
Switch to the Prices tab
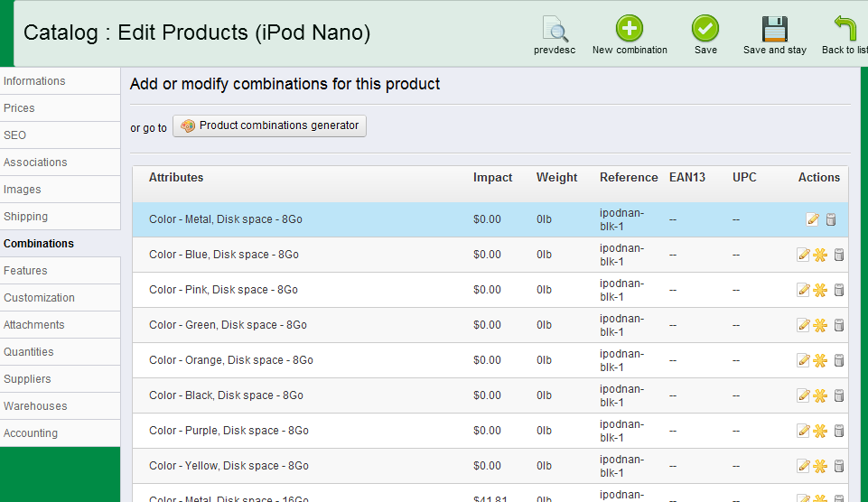pos(19,108)
